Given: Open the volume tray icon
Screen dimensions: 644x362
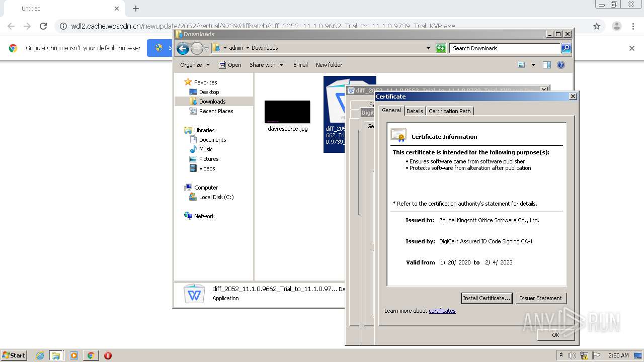Looking at the screenshot, I should [572, 355].
